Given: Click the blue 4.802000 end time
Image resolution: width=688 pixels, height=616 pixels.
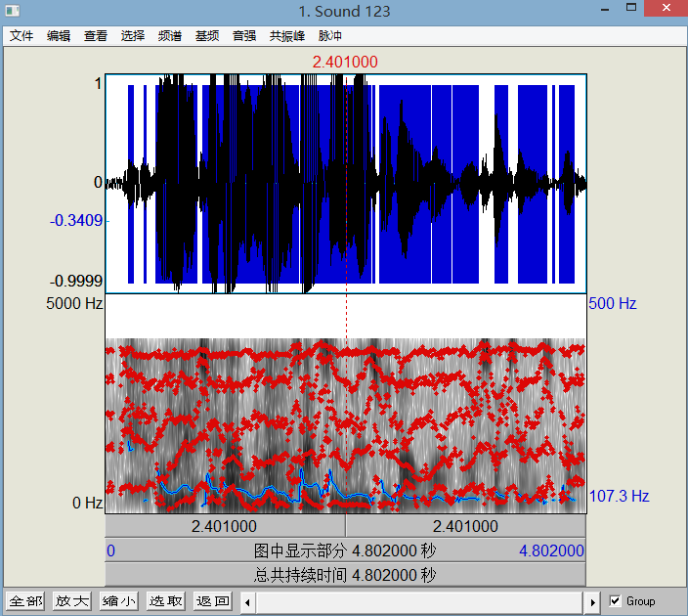Looking at the screenshot, I should click(551, 550).
